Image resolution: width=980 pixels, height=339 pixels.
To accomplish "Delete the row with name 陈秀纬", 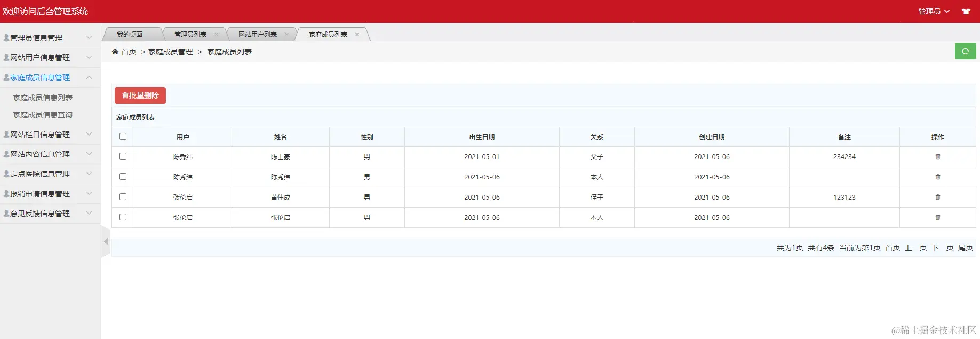I will tap(937, 177).
